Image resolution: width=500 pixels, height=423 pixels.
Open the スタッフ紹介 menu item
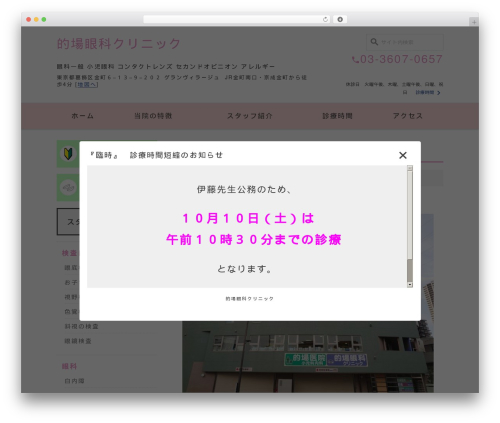pos(250,116)
